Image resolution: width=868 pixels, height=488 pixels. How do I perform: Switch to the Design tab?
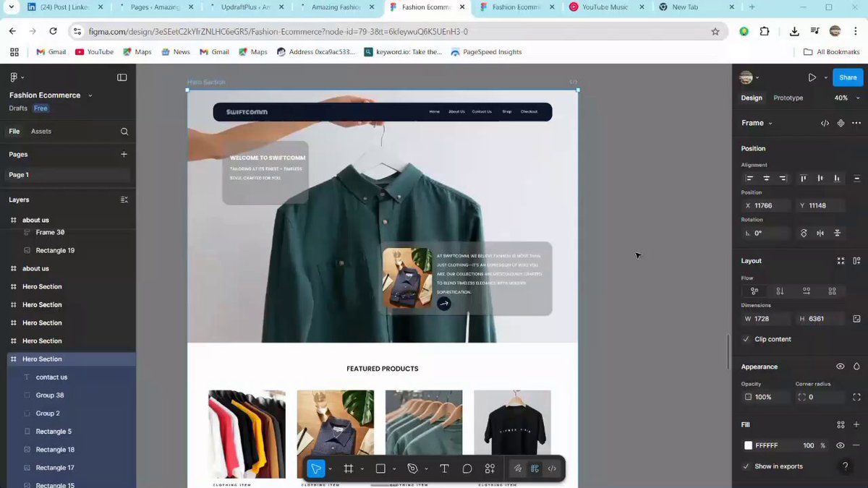point(752,98)
